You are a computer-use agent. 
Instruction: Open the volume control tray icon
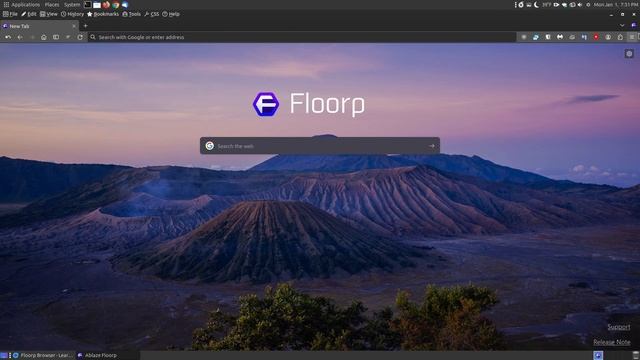click(x=580, y=4)
